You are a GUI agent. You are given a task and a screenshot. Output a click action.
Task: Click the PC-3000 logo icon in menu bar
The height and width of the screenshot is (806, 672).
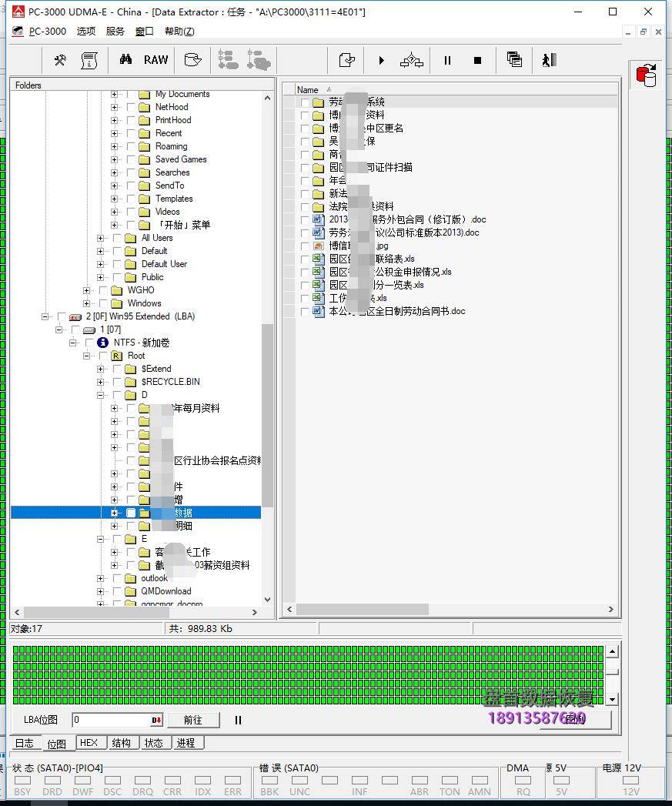tap(18, 32)
